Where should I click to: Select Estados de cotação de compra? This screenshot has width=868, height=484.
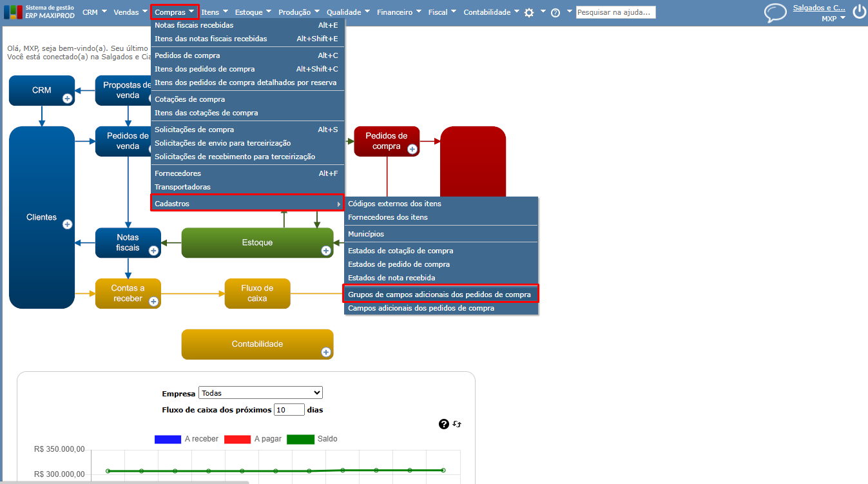click(441, 251)
